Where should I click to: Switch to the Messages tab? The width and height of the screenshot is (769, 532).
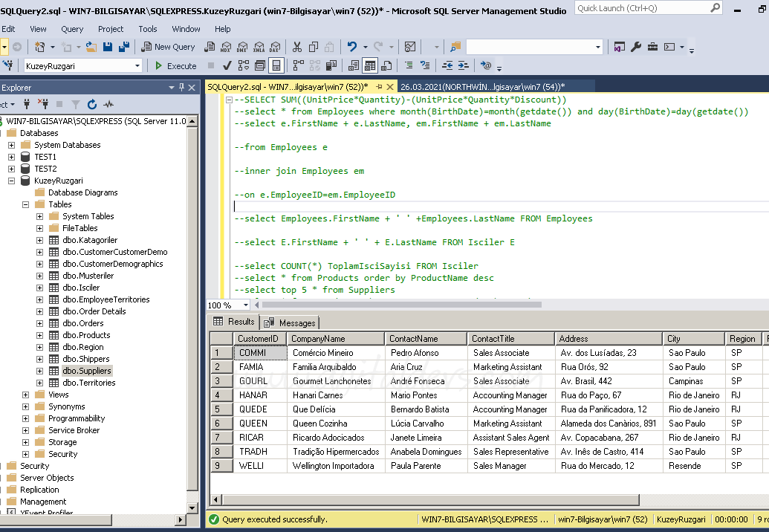tap(290, 322)
